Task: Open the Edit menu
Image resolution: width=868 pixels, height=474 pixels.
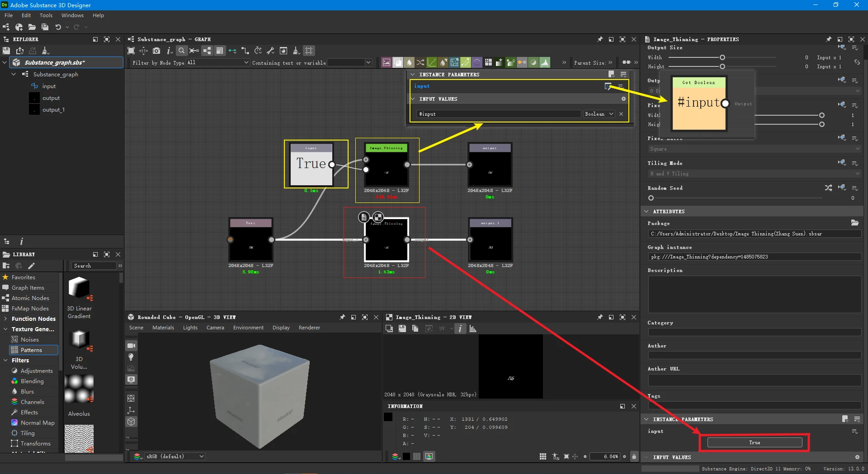Action: (26, 15)
